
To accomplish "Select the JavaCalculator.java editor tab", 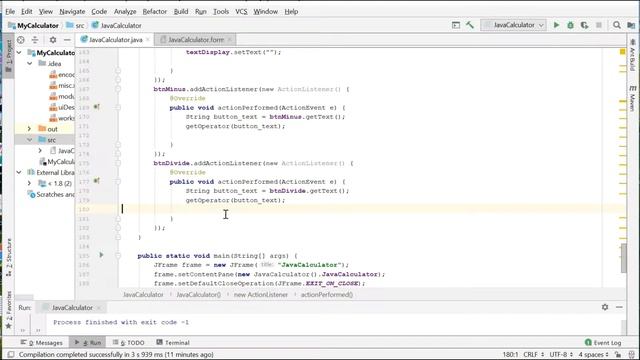I will coord(116,40).
